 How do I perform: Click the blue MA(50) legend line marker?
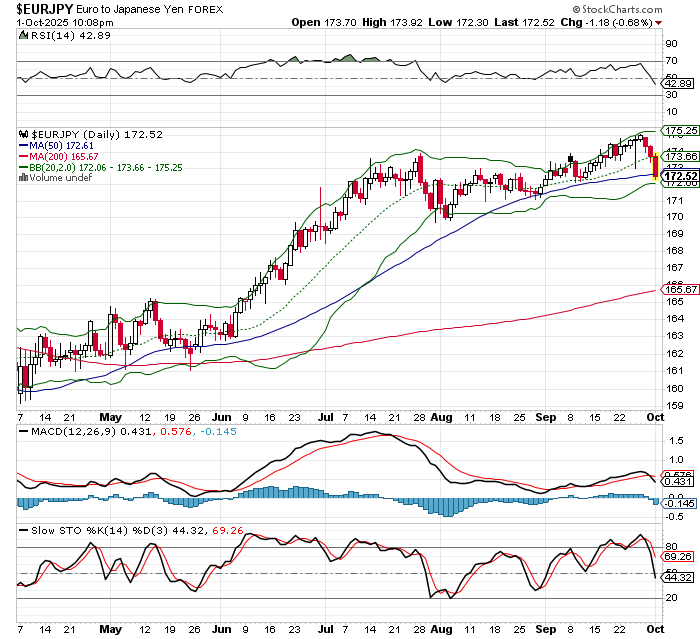pos(25,145)
